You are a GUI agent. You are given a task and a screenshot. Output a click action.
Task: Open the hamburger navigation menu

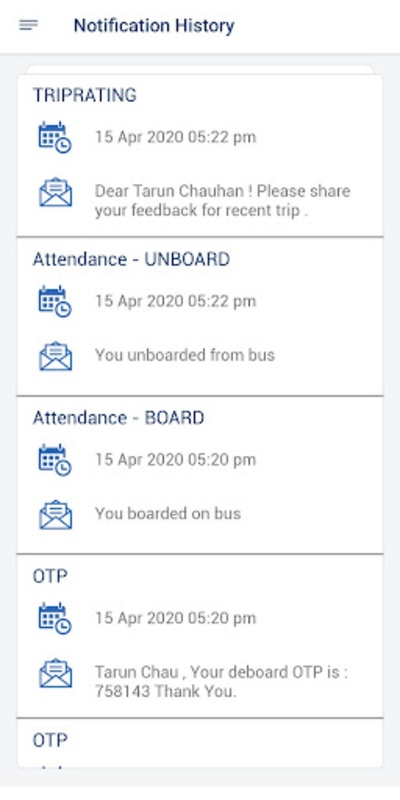tap(28, 25)
